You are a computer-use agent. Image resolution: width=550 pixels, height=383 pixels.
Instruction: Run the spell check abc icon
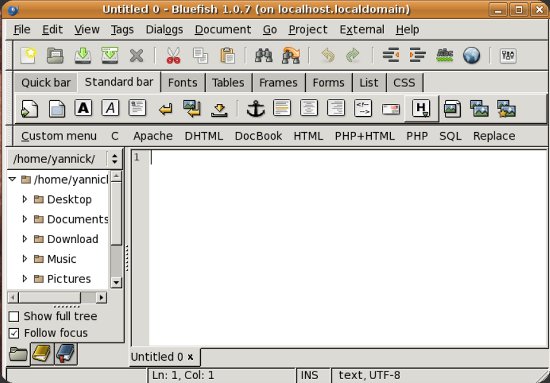click(x=444, y=55)
